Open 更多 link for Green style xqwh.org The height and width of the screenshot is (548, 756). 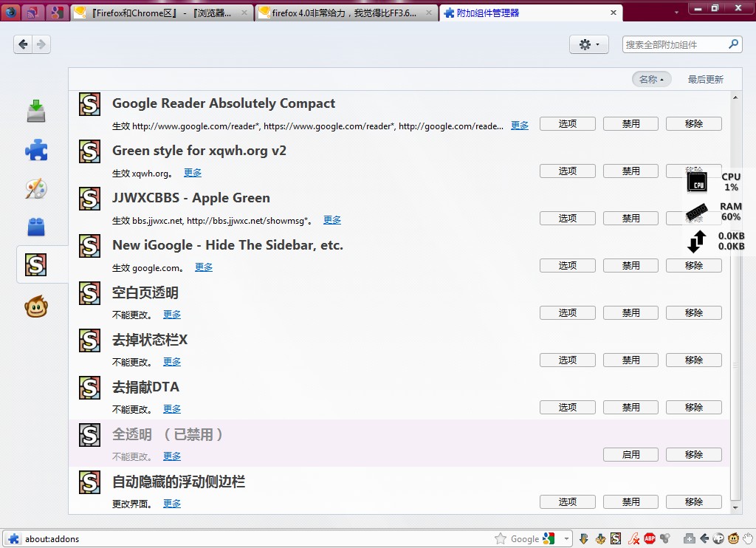click(x=193, y=173)
